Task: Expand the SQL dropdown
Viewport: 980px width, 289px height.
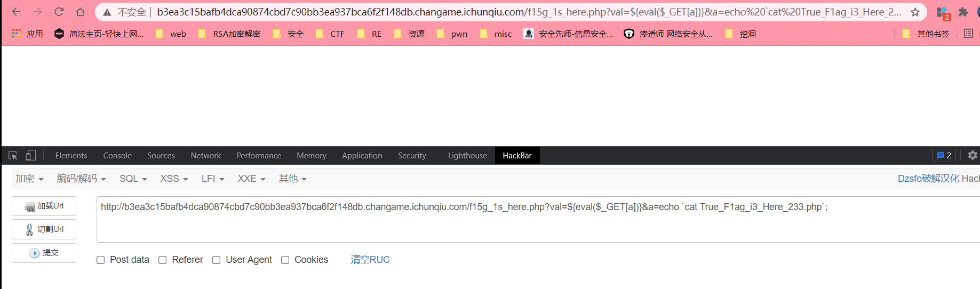Action: 133,179
